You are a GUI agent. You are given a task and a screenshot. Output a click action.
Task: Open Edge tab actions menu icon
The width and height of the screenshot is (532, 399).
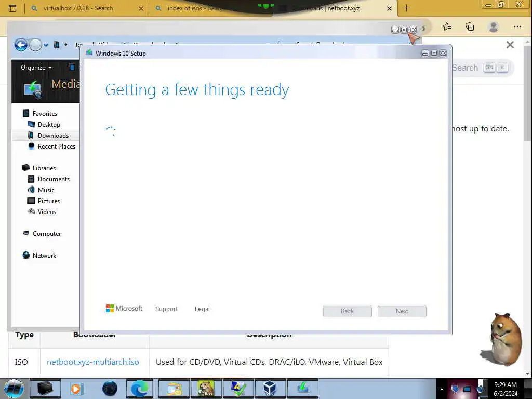pyautogui.click(x=12, y=8)
